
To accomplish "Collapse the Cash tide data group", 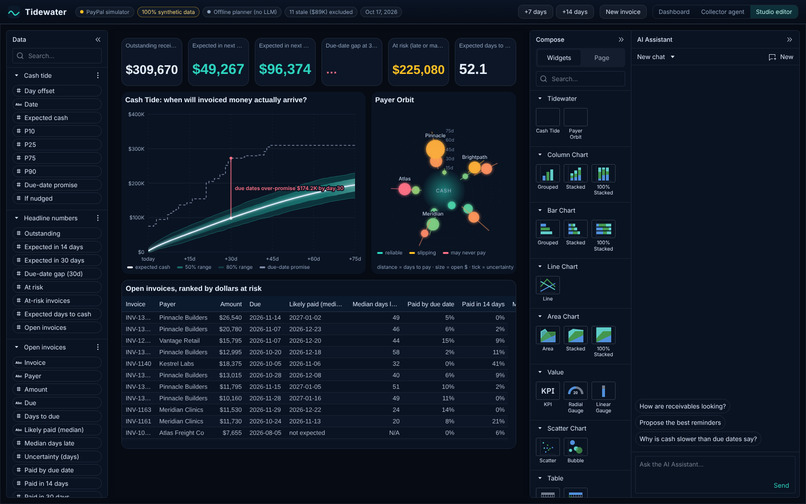I will click(x=16, y=76).
